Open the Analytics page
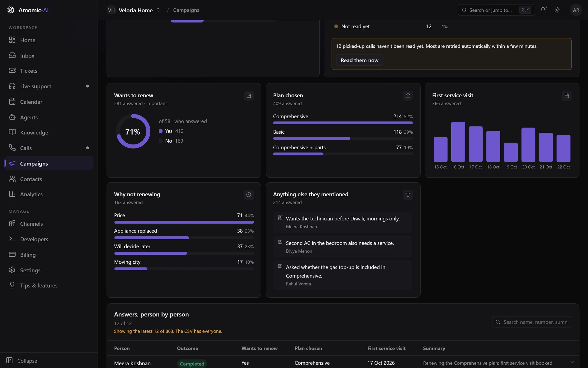 pos(49,194)
